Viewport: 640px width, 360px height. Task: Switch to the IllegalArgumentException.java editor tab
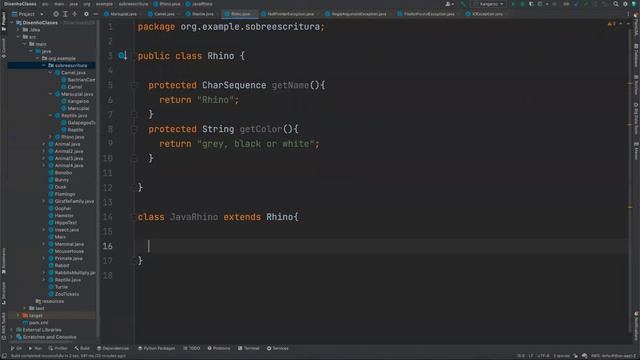tap(356, 14)
